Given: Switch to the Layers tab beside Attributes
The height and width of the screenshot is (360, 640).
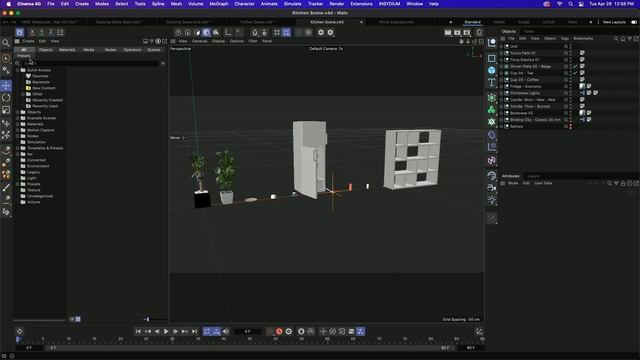Looking at the screenshot, I should tap(533, 176).
